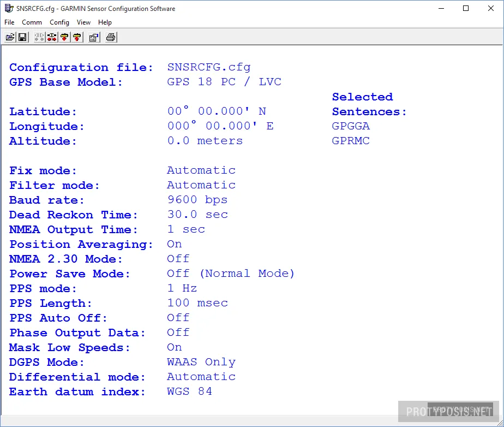
Task: Change Fix mode from Automatic
Action: tap(201, 170)
